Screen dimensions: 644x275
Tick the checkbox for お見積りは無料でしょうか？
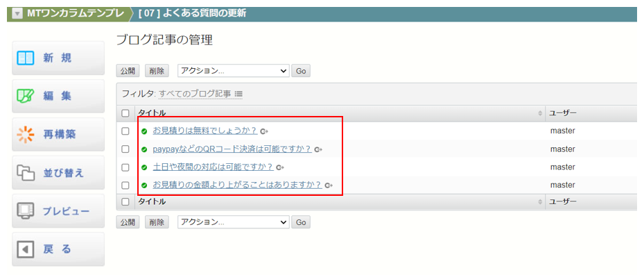tap(125, 131)
